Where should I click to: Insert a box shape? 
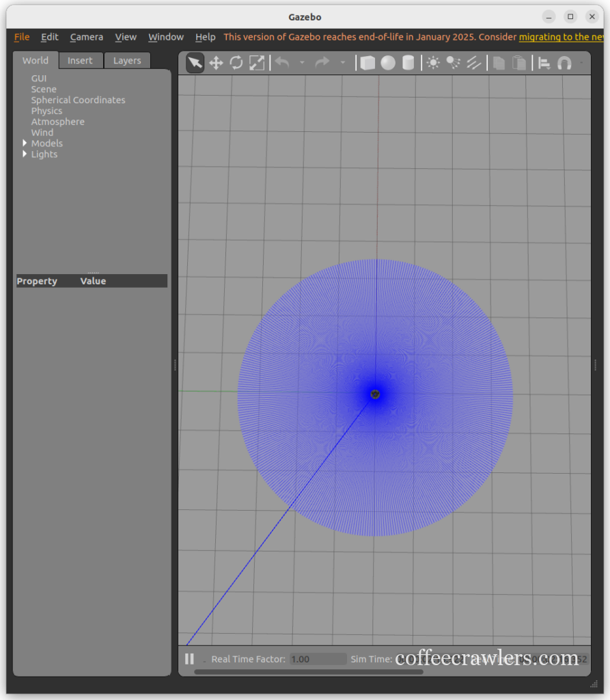click(x=368, y=64)
